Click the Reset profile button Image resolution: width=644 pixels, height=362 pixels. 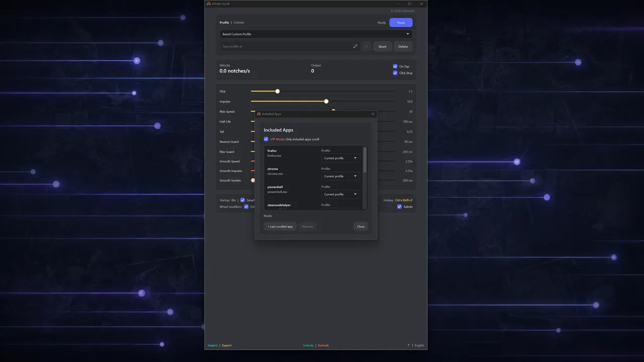tap(382, 46)
